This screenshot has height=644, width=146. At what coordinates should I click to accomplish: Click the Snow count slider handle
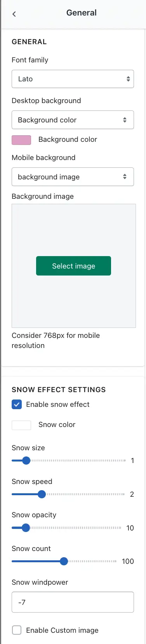click(x=64, y=561)
